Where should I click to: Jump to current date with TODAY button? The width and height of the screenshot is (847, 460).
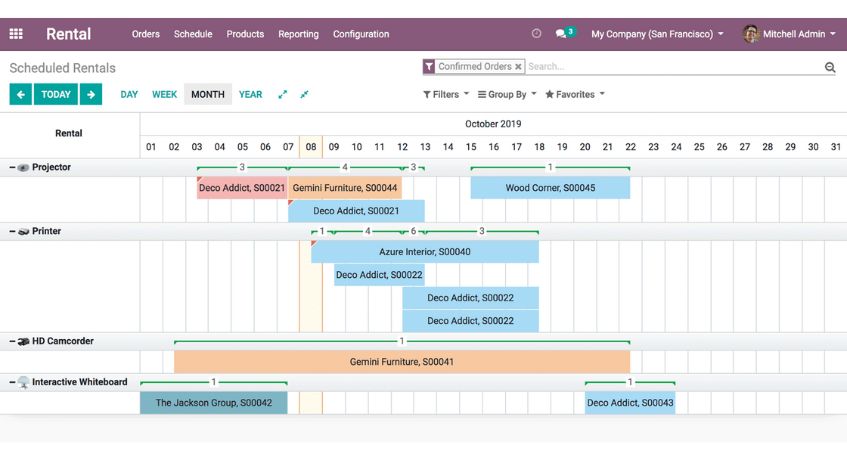56,95
